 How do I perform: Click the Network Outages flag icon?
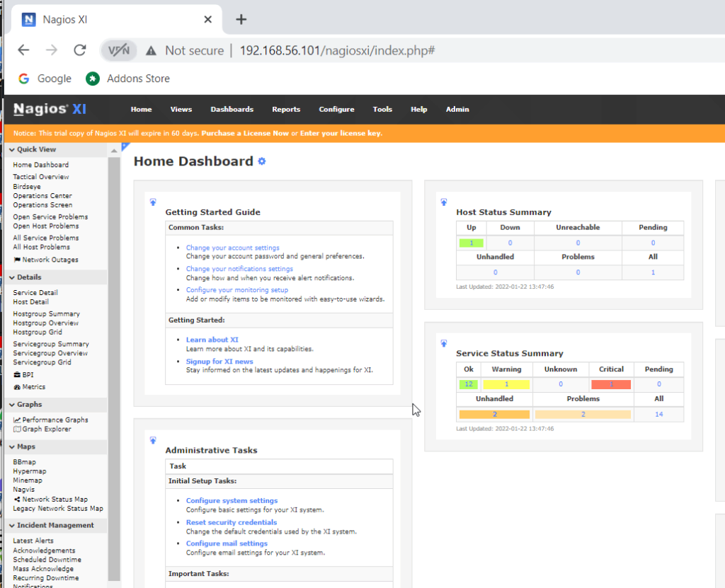pos(17,260)
